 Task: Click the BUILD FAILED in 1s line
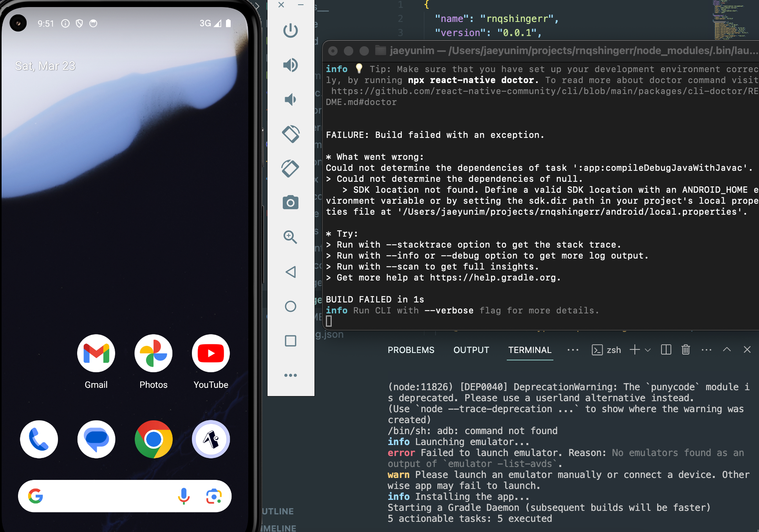pyautogui.click(x=375, y=299)
